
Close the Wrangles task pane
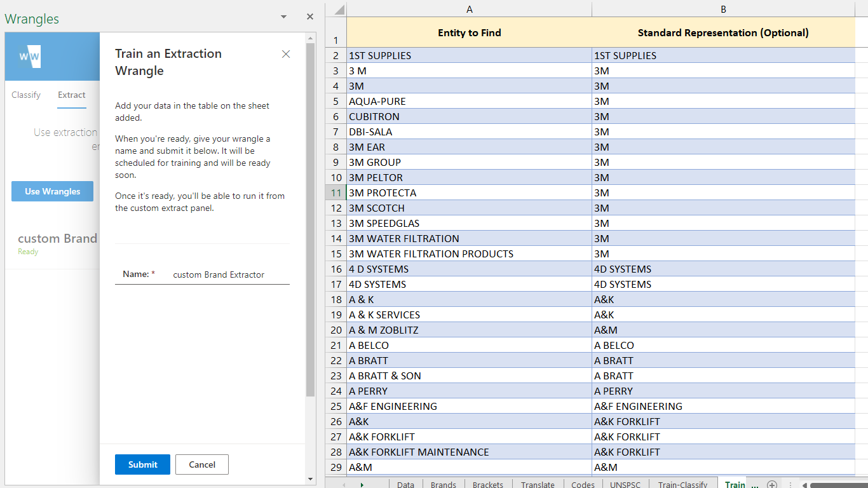click(x=310, y=17)
